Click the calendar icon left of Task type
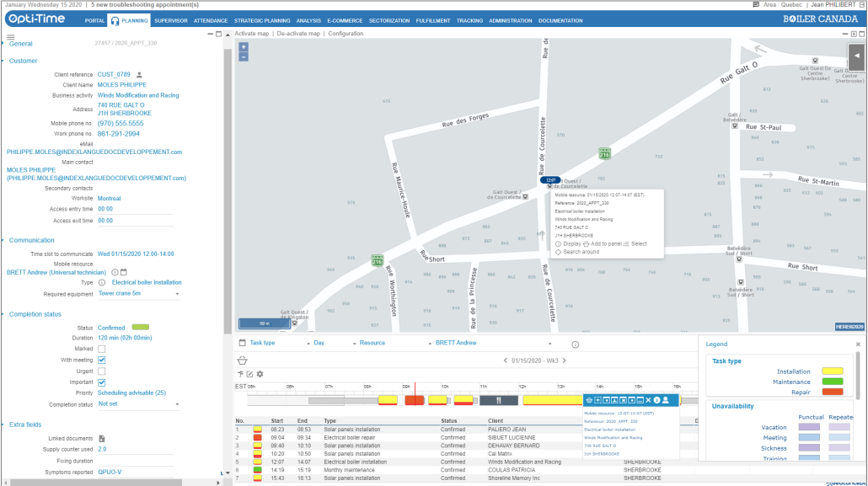868x486 pixels. [x=242, y=343]
